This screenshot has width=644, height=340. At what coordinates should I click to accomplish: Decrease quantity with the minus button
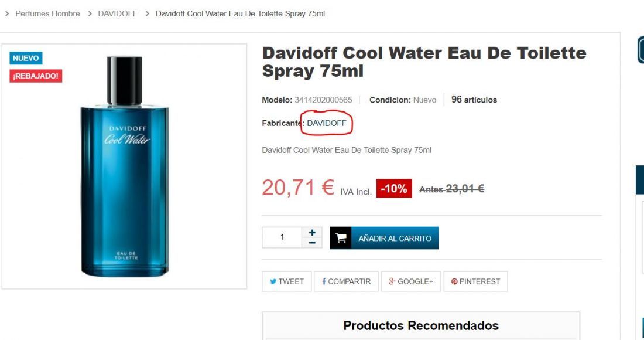tap(312, 243)
